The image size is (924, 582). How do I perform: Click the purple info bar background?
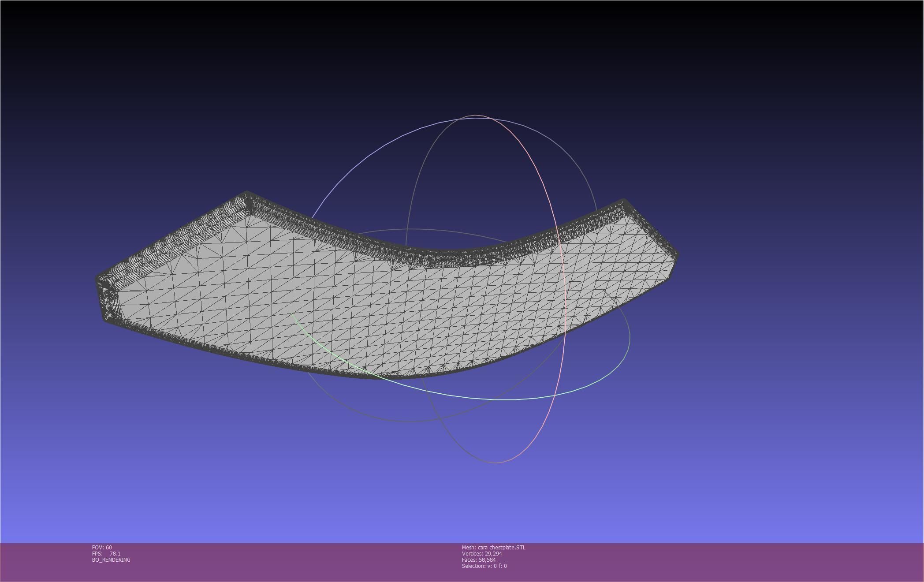pyautogui.click(x=705, y=562)
